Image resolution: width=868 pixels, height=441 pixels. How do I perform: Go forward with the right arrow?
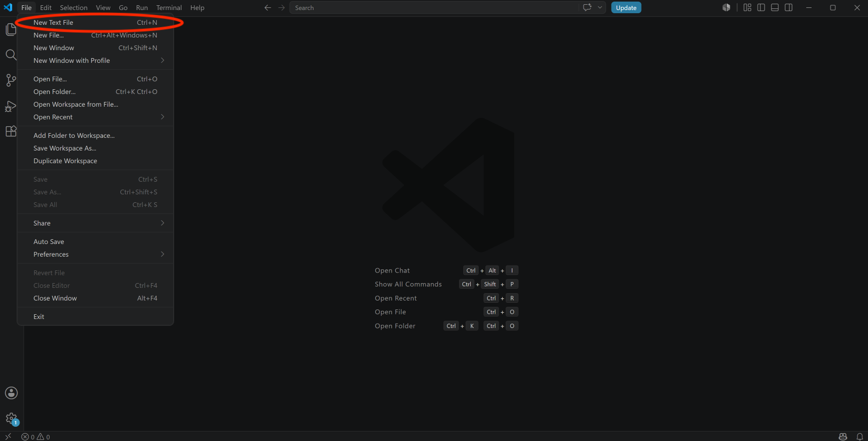(x=281, y=7)
